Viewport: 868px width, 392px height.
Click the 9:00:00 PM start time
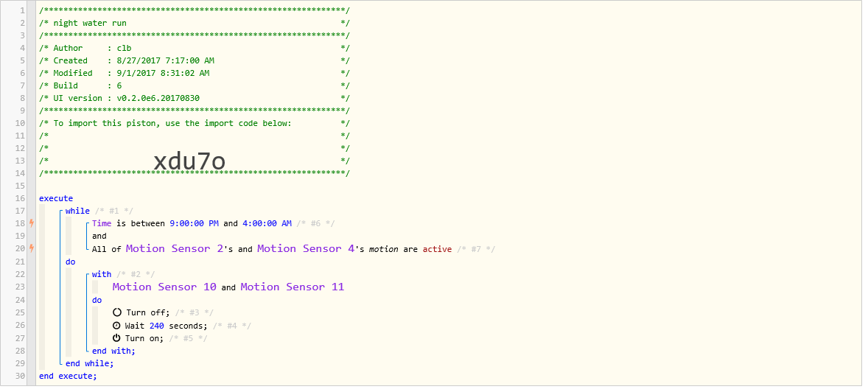pos(195,224)
